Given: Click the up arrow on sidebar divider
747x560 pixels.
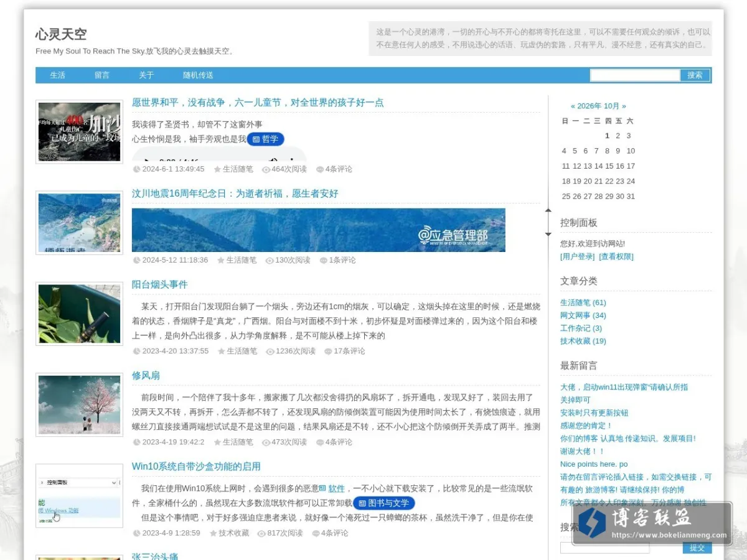Looking at the screenshot, I should pos(548,210).
